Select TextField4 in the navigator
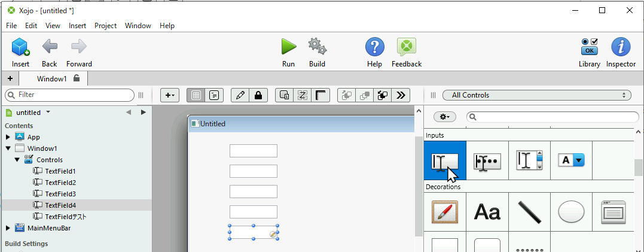The width and height of the screenshot is (644, 252). tap(60, 205)
